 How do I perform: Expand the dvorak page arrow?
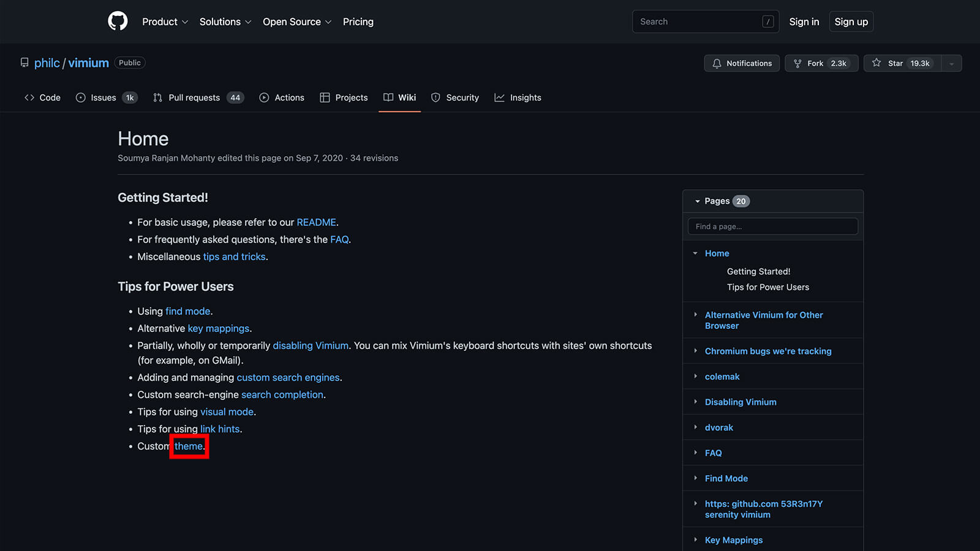pyautogui.click(x=695, y=427)
